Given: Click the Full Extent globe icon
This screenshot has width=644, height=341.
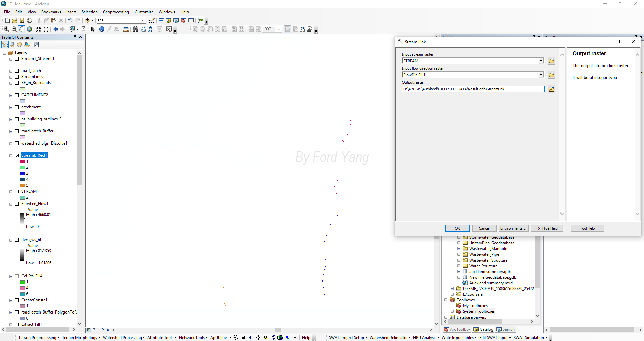Looking at the screenshot, I should coord(30,29).
